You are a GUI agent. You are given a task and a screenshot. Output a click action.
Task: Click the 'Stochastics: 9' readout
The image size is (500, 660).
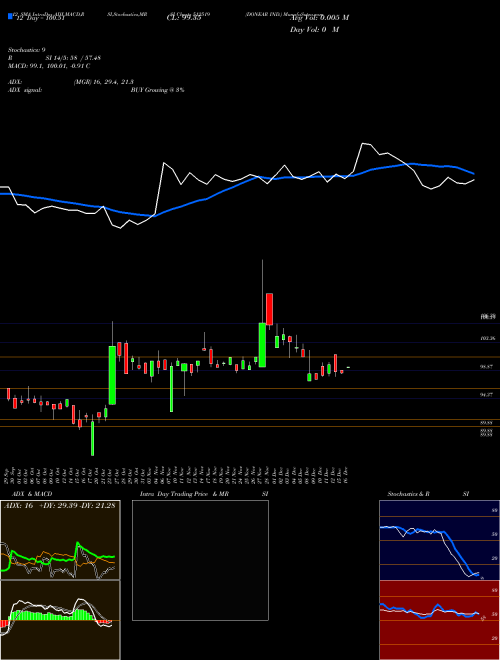[27, 50]
